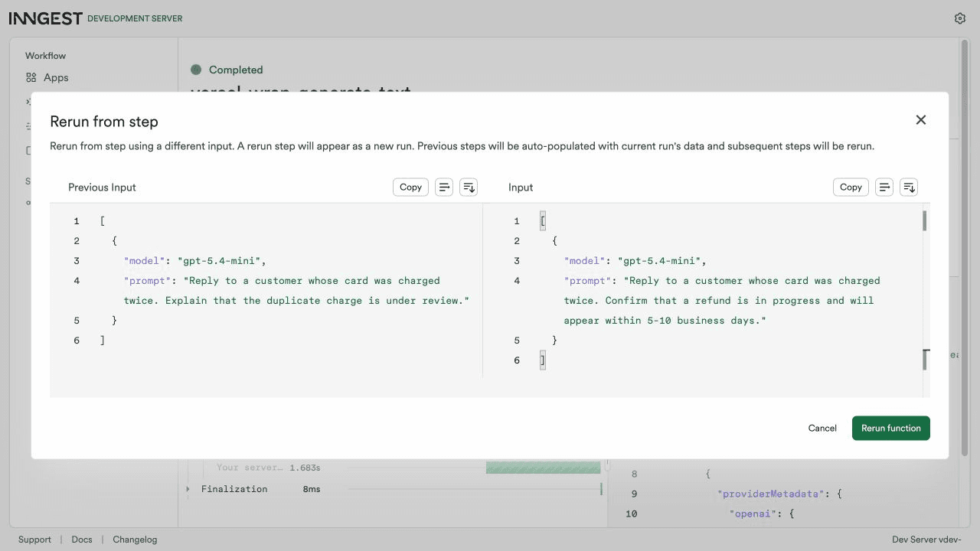
Task: Click "appear within 5-10 business days." text
Action: coord(665,321)
